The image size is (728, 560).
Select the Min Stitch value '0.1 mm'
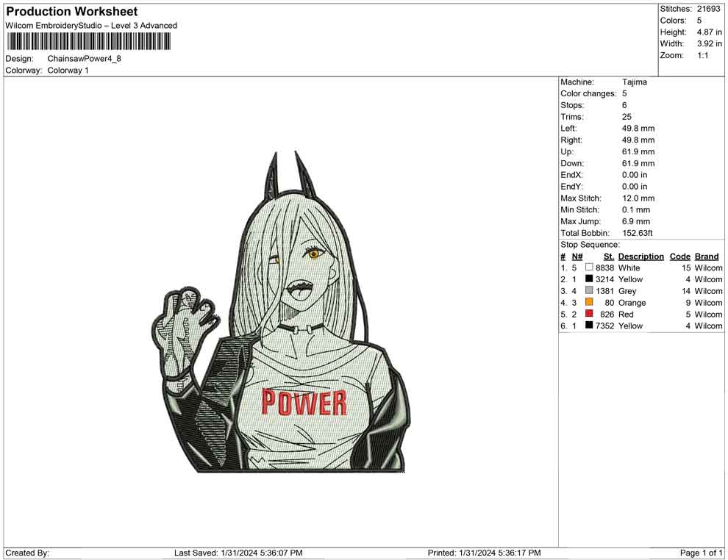(x=636, y=209)
